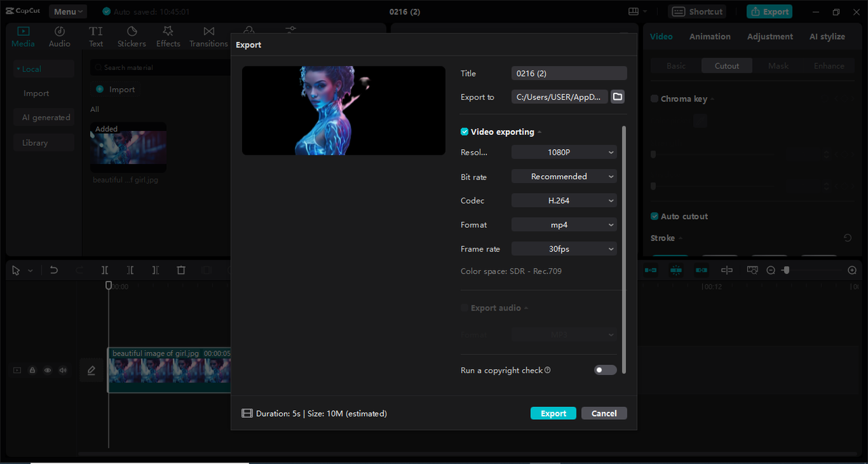Image resolution: width=868 pixels, height=464 pixels.
Task: Select the Basic sub-tab
Action: (676, 66)
